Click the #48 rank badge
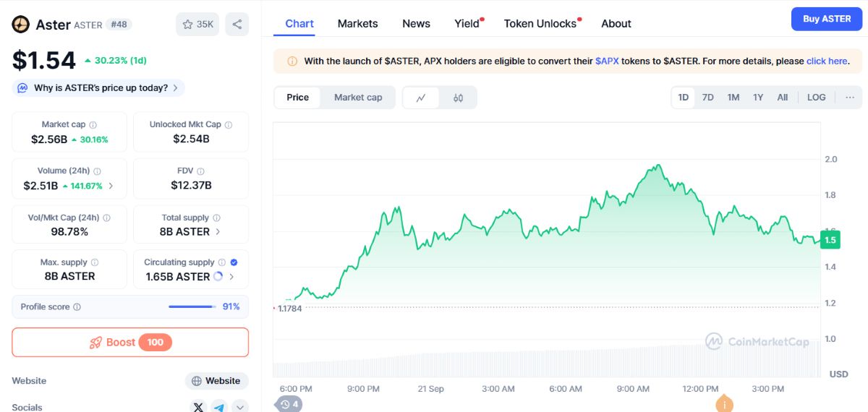This screenshot has height=412, width=868. coord(119,25)
